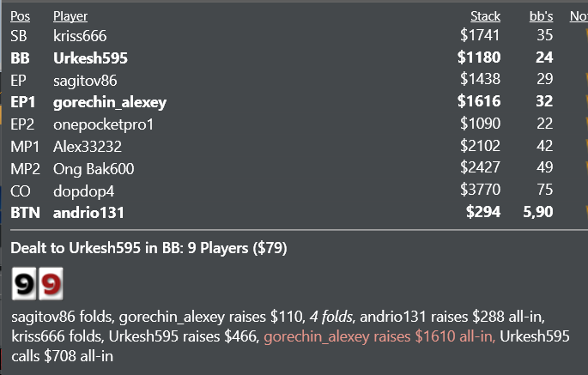
Task: Select player dopdop4 in CO row
Action: click(x=83, y=191)
